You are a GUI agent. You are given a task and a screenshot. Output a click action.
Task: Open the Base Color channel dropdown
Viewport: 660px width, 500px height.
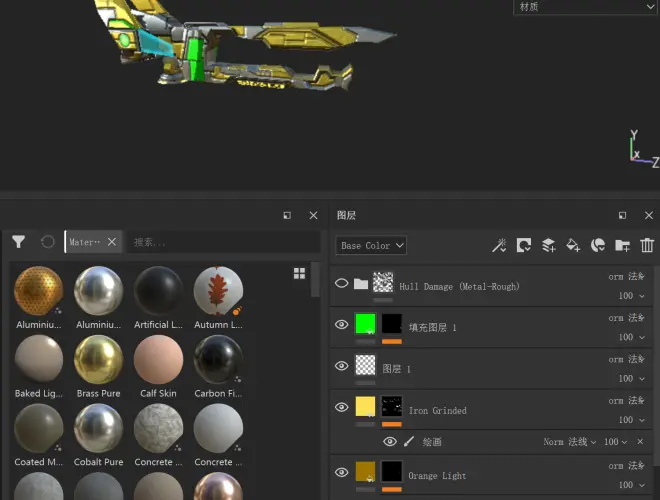click(x=371, y=245)
